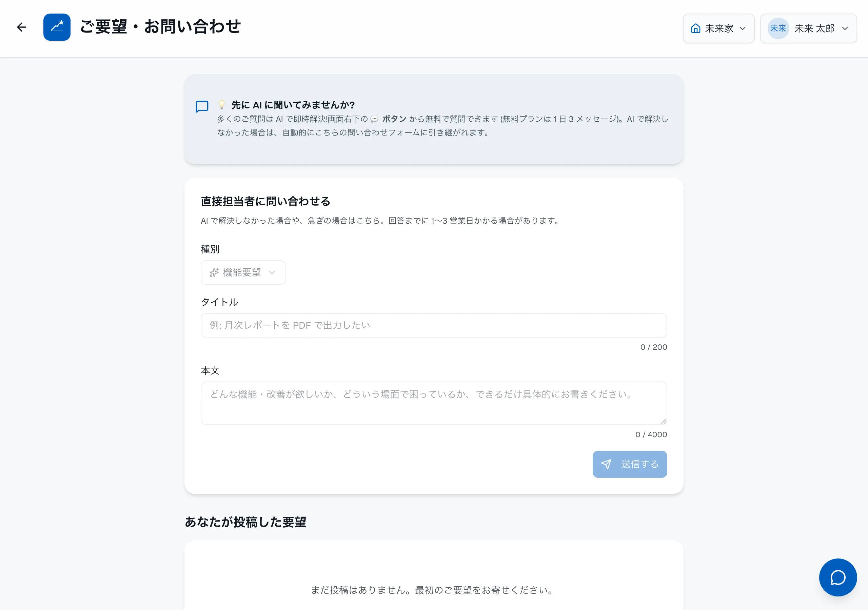Open the 未来 太郎 user menu
Image resolution: width=868 pixels, height=610 pixels.
point(808,28)
